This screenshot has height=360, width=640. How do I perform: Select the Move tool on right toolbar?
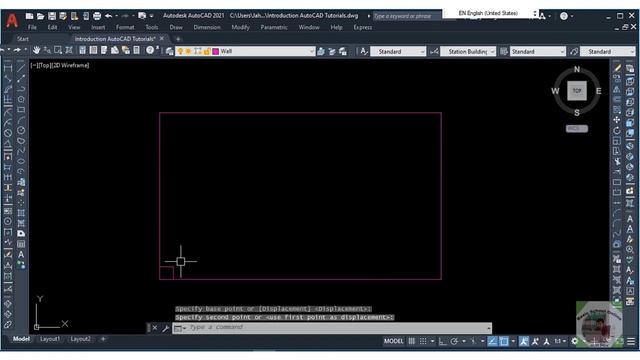point(617,120)
